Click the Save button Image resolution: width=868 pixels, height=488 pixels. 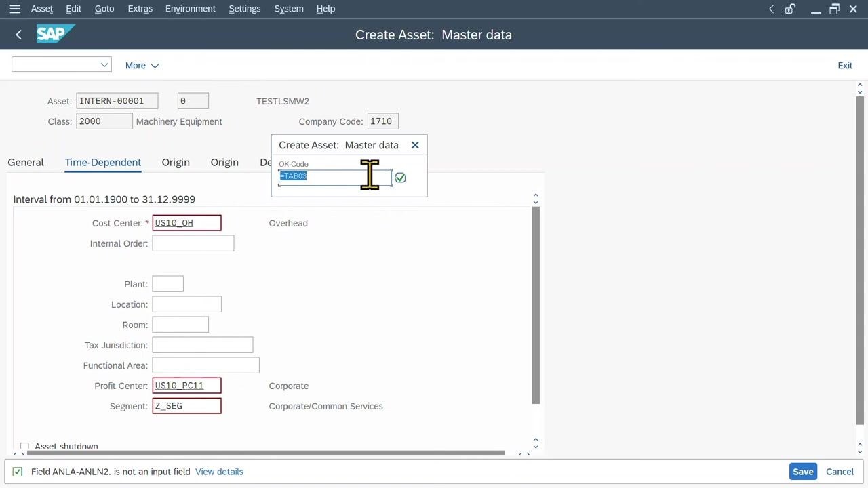pos(803,472)
